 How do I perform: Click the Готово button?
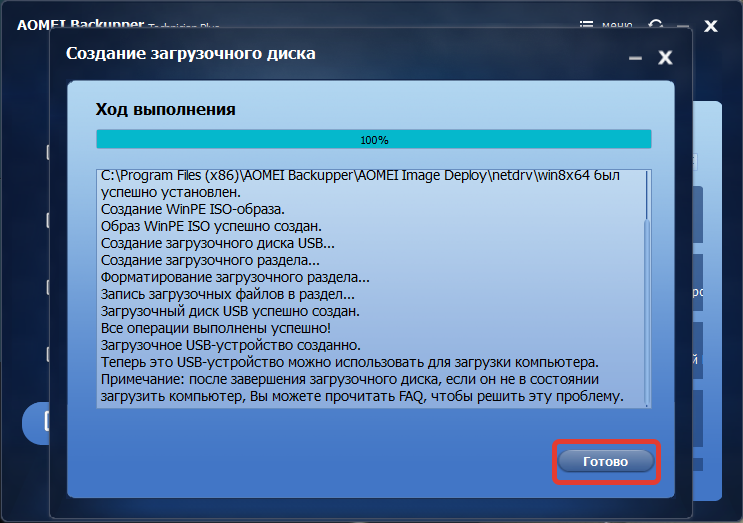(x=606, y=461)
